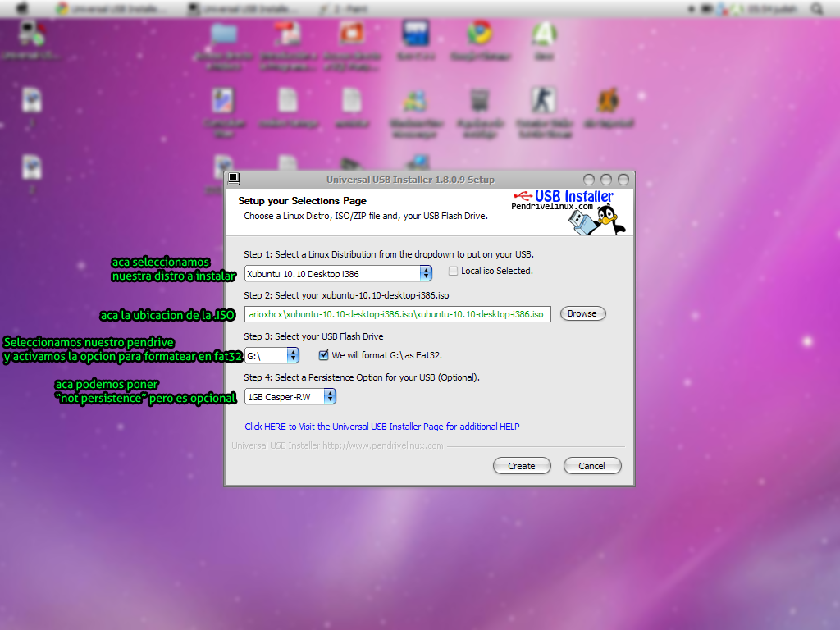The height and width of the screenshot is (630, 840).
Task: Click the Apple logo in the top menu bar
Action: coord(21,8)
